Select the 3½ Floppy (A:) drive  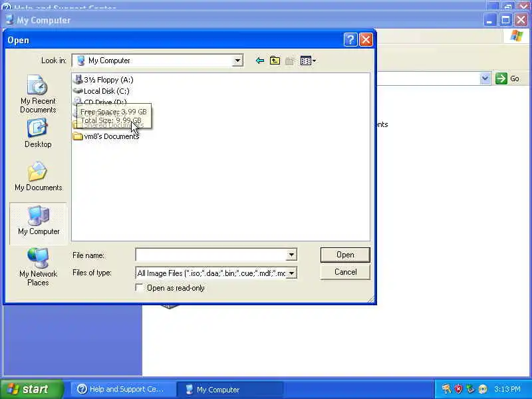104,80
